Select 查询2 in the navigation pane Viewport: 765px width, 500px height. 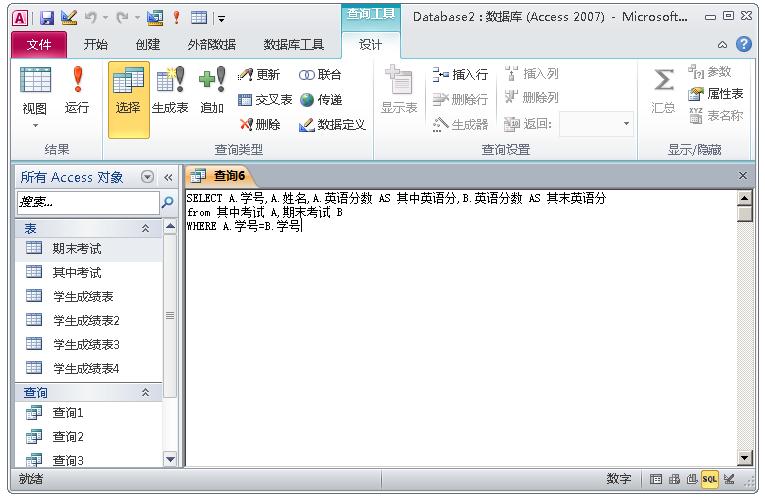89,437
